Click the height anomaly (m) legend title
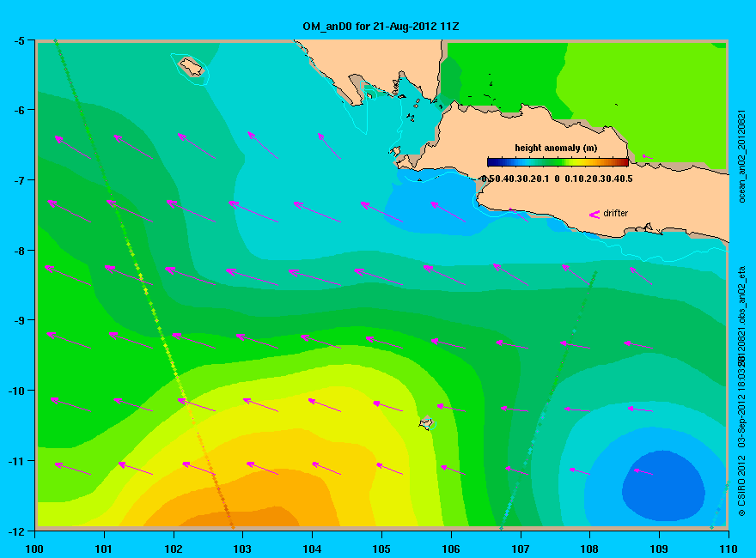The image size is (756, 558). (x=556, y=148)
